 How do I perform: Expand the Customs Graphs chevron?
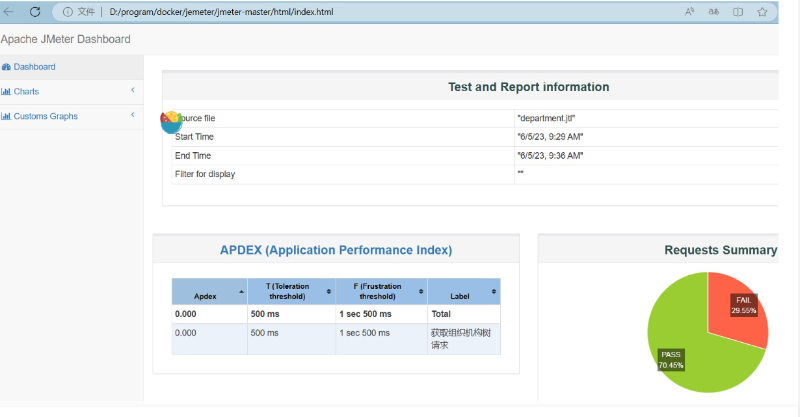coord(133,114)
